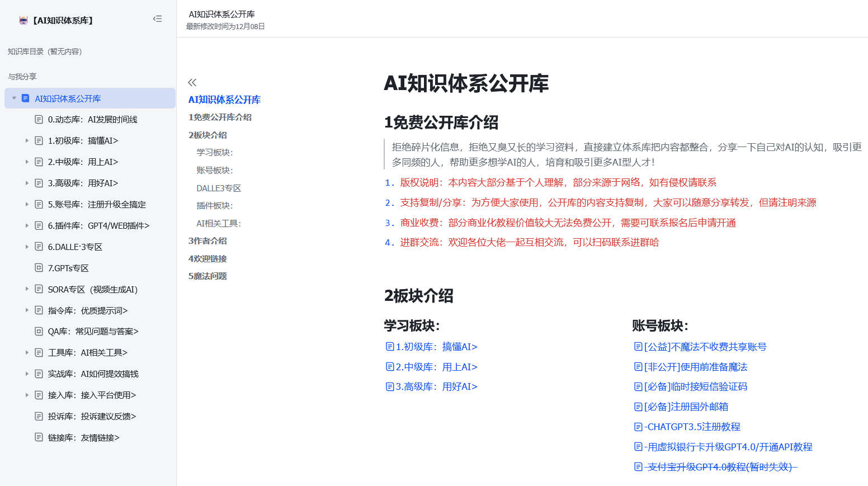868x486 pixels.
Task: Expand the 6.DALLE·3专区 tree node arrow
Action: [26, 247]
